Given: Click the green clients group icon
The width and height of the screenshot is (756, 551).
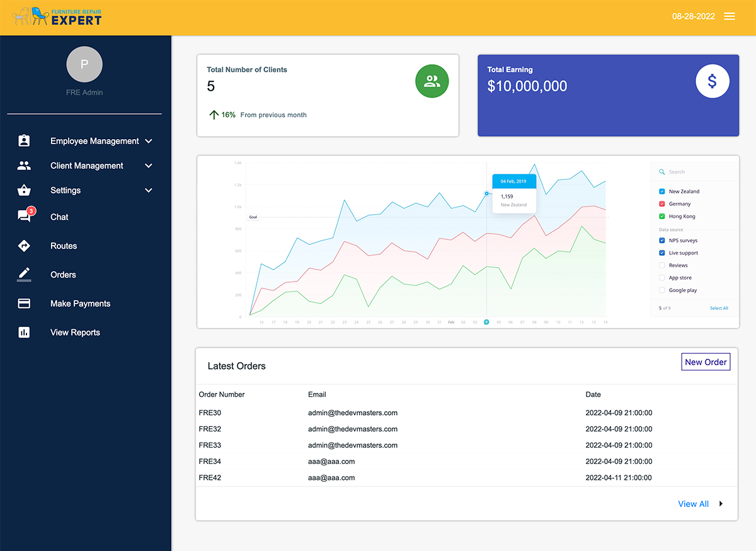Looking at the screenshot, I should pyautogui.click(x=432, y=81).
